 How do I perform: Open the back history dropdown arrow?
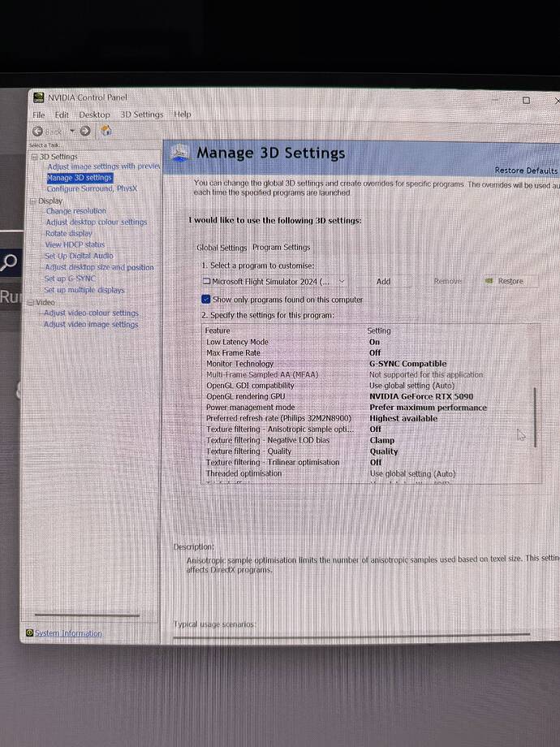72,131
